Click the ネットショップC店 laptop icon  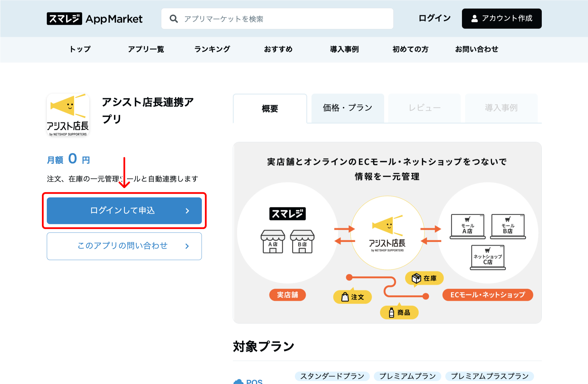[x=488, y=257]
